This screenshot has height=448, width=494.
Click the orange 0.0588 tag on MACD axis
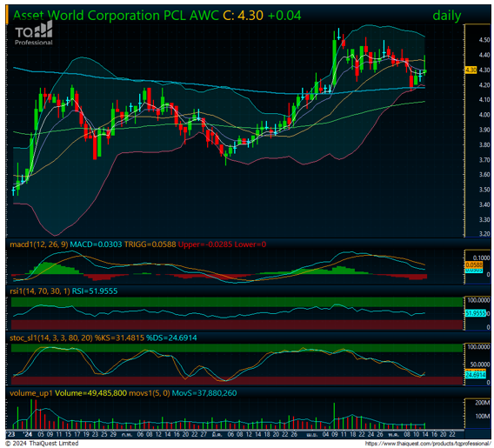473,264
